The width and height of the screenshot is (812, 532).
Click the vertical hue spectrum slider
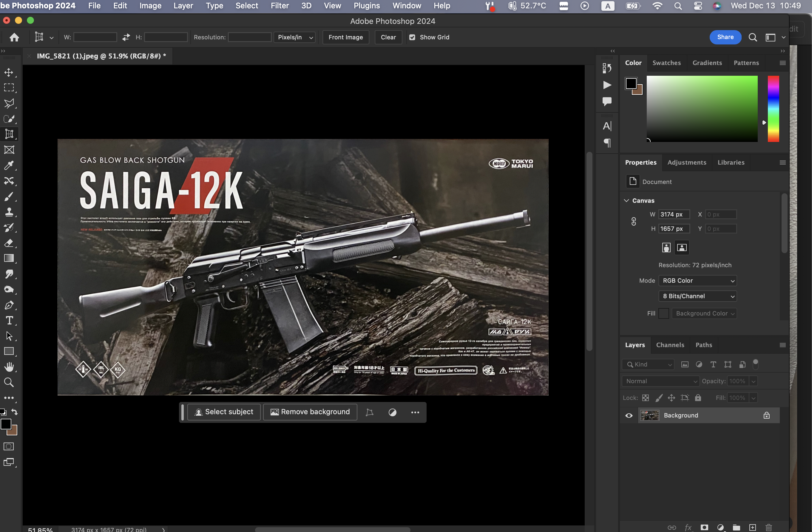coord(773,109)
